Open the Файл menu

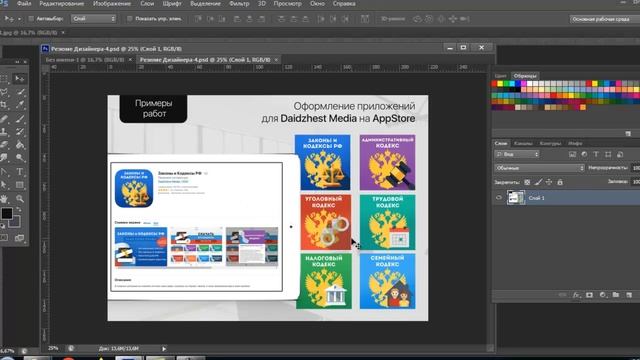(24, 4)
